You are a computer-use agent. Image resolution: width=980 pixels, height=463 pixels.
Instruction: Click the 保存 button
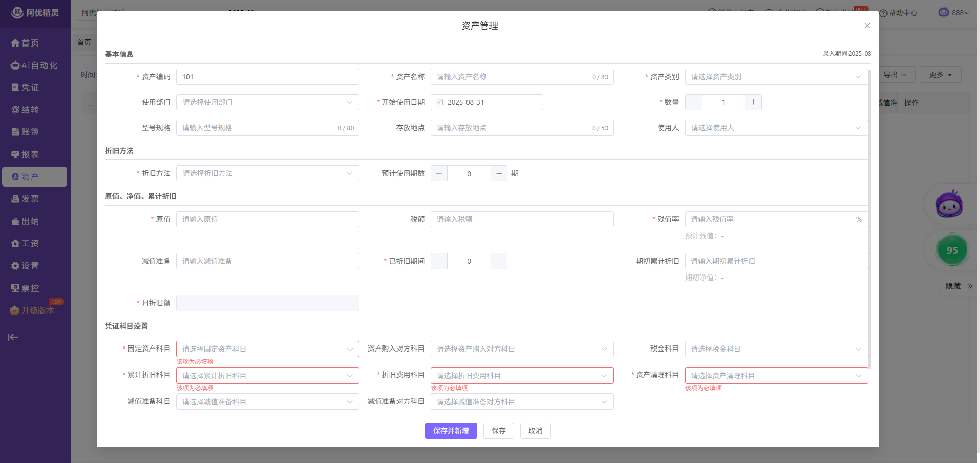click(x=498, y=431)
